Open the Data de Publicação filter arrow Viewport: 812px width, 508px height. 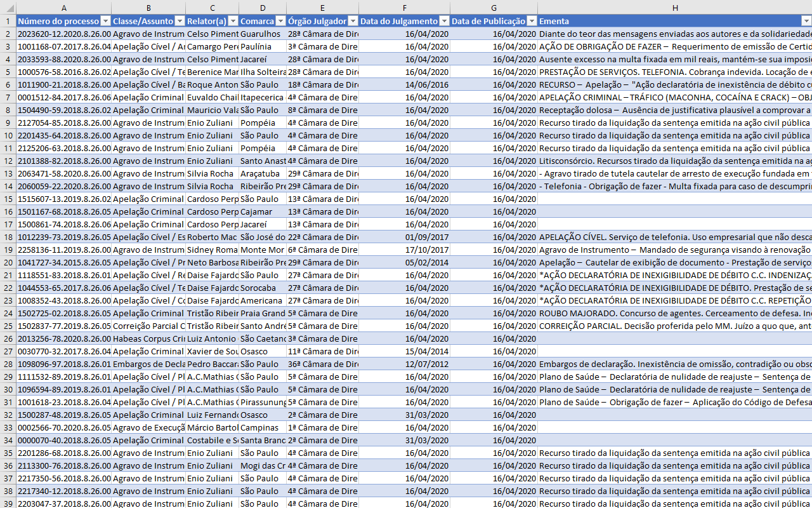(532, 21)
